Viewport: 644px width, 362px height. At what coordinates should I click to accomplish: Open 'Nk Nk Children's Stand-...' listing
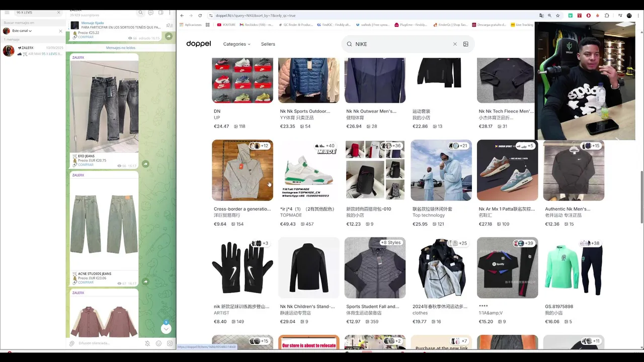(307, 306)
